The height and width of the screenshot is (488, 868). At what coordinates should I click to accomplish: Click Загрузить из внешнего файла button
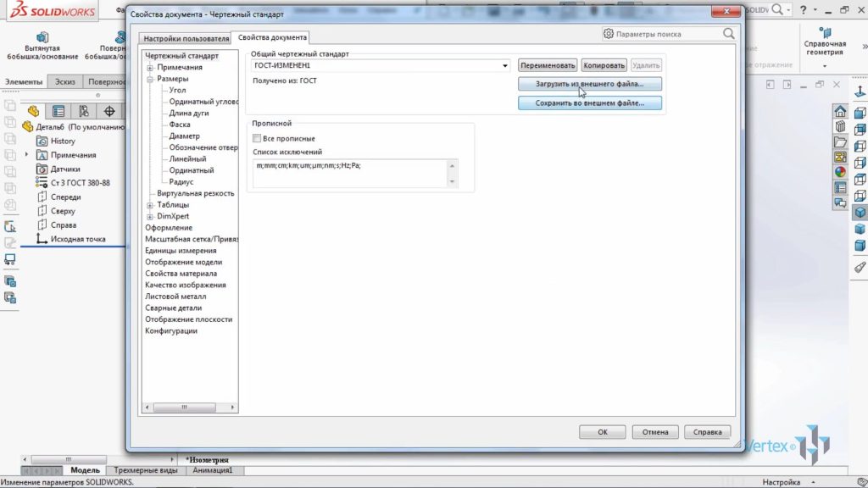tap(590, 84)
